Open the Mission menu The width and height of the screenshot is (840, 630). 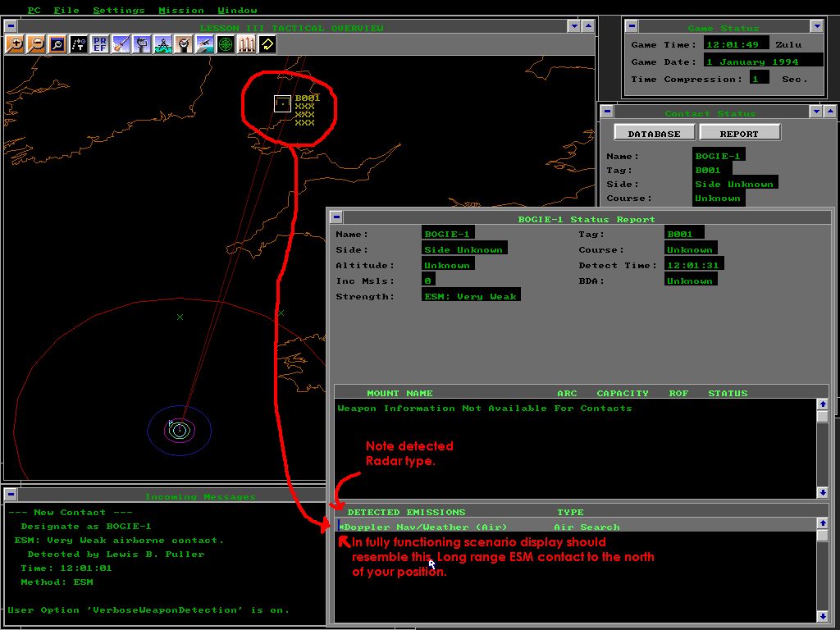point(181,10)
